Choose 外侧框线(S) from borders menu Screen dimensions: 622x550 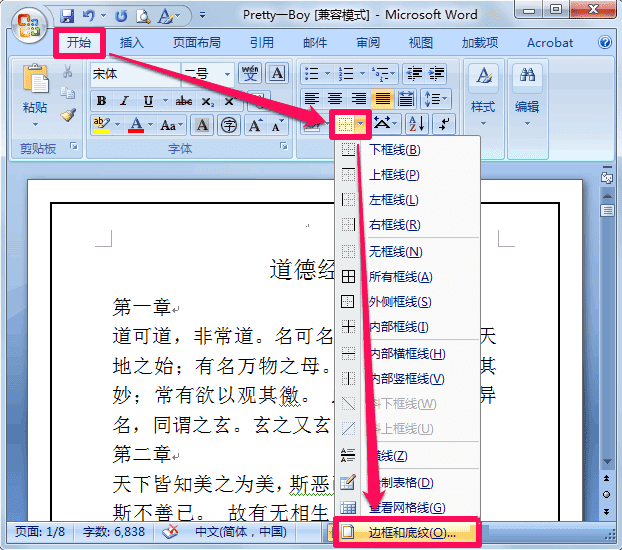click(x=407, y=302)
